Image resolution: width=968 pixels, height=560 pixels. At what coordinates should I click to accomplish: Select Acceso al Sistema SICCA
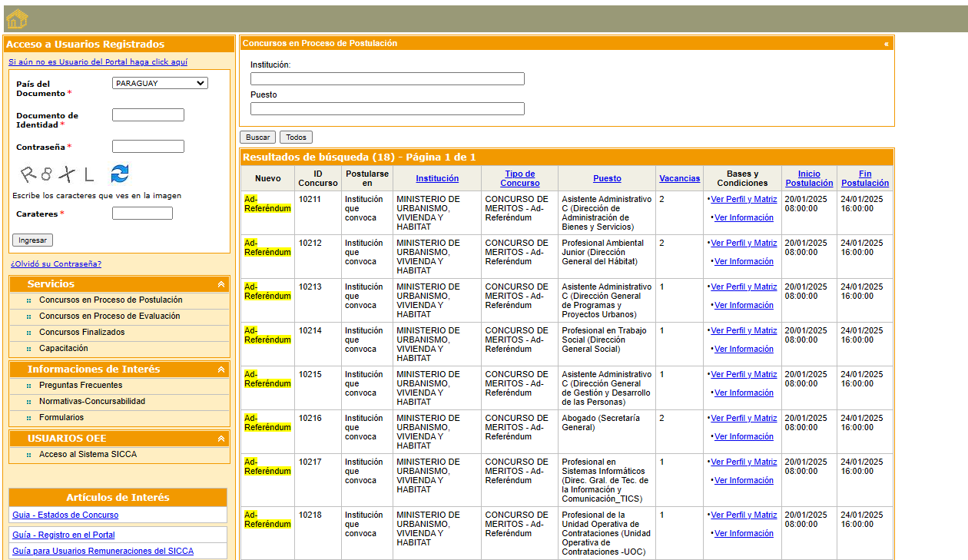[x=88, y=454]
